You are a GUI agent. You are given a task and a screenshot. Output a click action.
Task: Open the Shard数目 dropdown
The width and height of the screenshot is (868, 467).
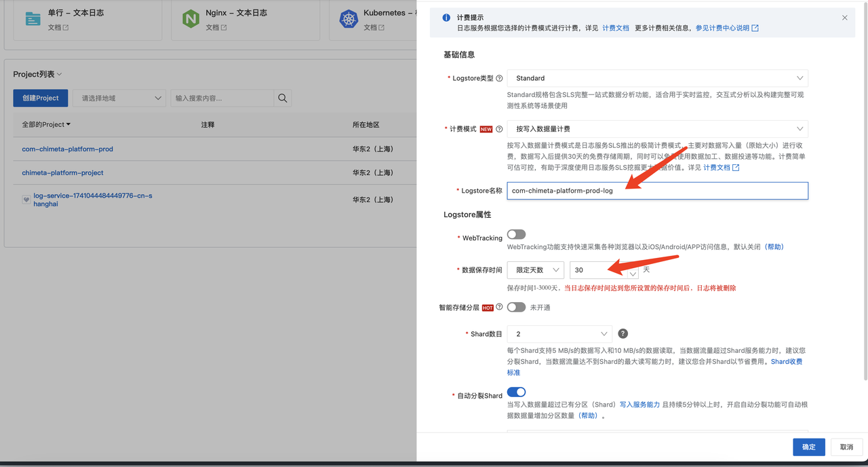pyautogui.click(x=559, y=334)
